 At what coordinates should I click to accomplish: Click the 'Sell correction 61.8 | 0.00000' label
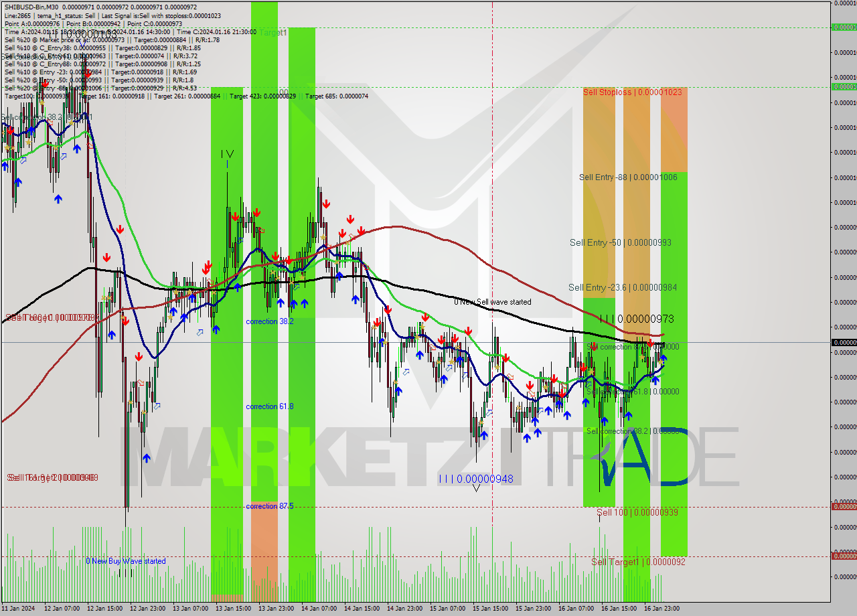(633, 392)
